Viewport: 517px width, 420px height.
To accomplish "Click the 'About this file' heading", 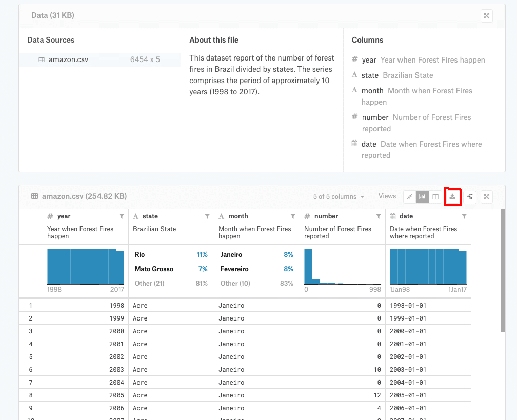I will tap(214, 40).
